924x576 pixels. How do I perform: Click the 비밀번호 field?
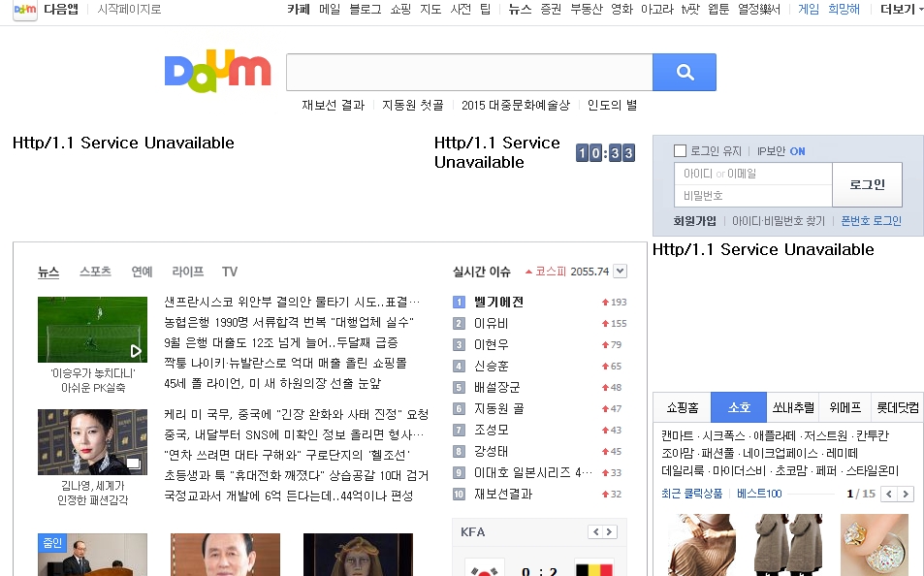click(753, 196)
